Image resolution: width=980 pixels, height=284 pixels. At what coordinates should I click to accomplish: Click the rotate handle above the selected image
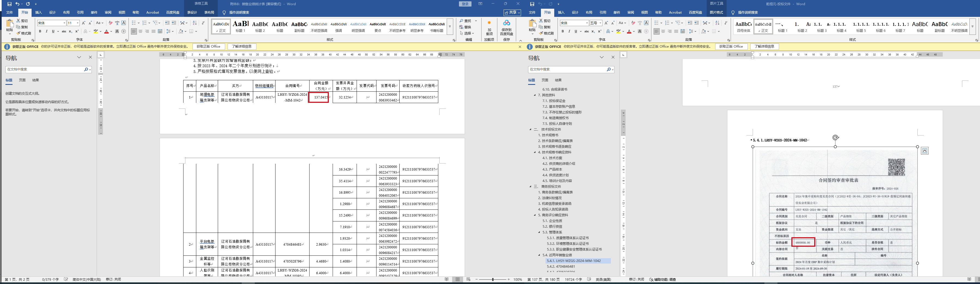coord(835,137)
